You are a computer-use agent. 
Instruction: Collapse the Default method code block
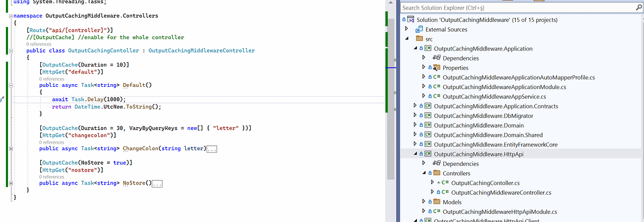click(11, 85)
